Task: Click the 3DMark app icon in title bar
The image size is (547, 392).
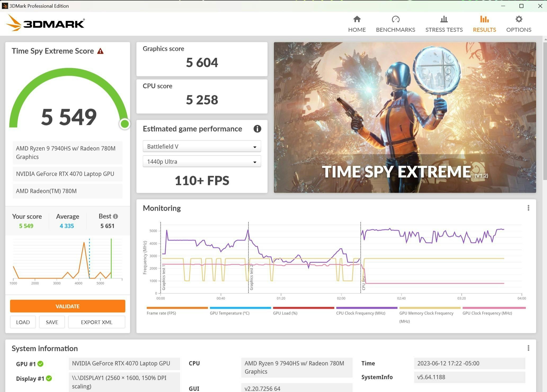Action: pyautogui.click(x=5, y=6)
